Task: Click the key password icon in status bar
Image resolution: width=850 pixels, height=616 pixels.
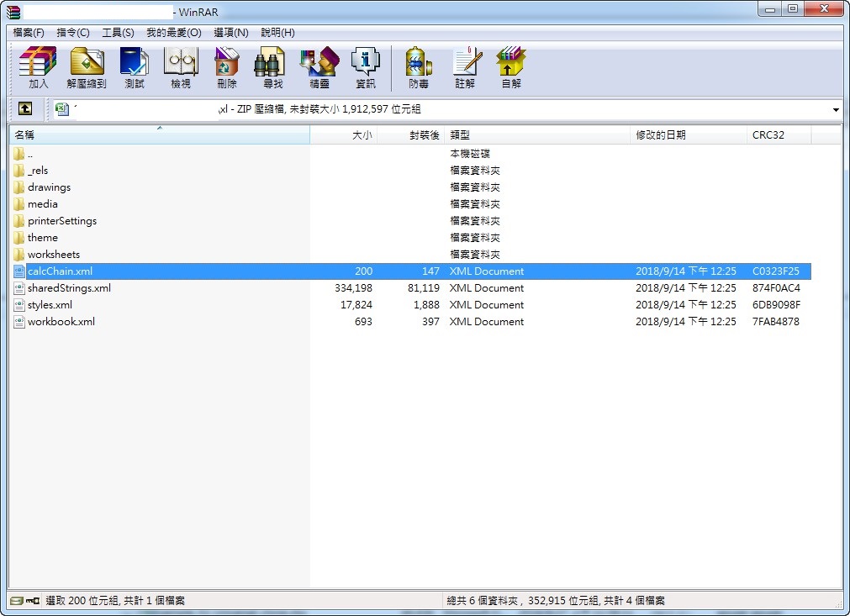Action: tap(33, 601)
